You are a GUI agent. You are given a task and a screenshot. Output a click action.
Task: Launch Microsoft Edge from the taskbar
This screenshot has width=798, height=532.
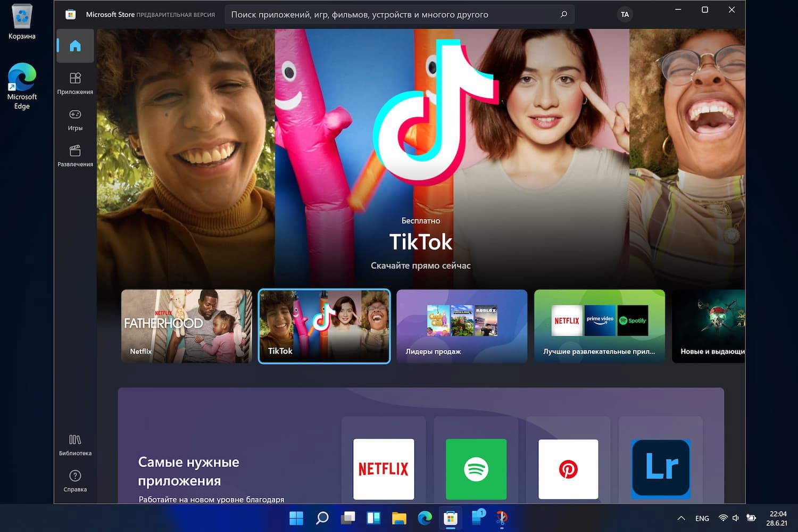(x=425, y=518)
